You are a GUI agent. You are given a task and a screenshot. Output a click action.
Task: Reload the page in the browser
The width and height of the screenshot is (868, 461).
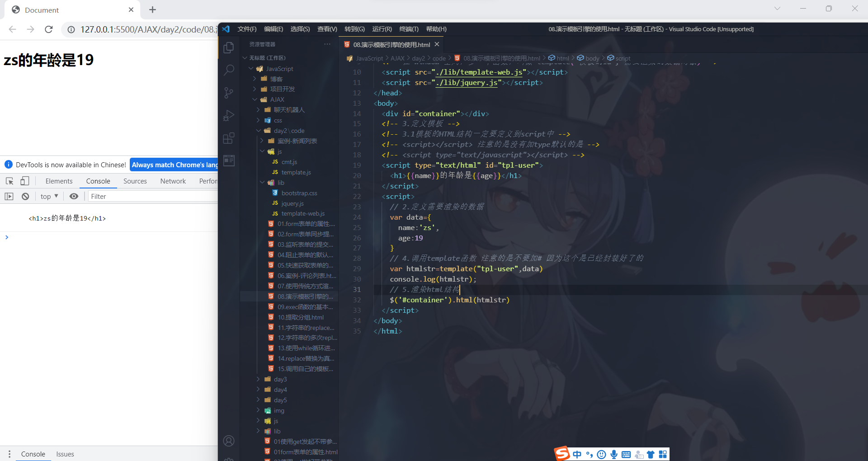point(48,29)
